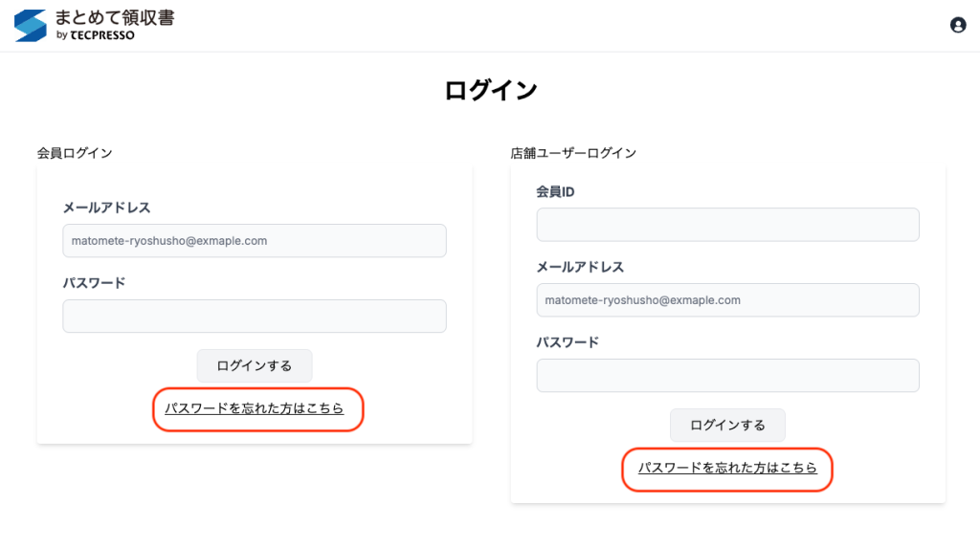
Task: Click the パスワード label in 店舗ユーザーログイン
Action: pyautogui.click(x=568, y=342)
